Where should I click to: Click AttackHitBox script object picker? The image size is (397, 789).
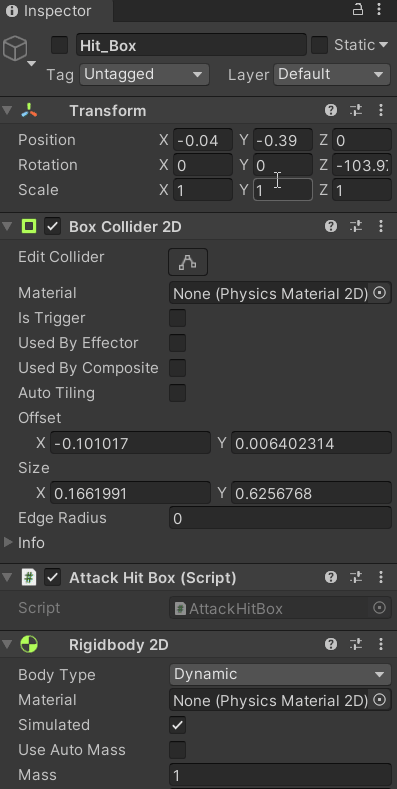(380, 608)
